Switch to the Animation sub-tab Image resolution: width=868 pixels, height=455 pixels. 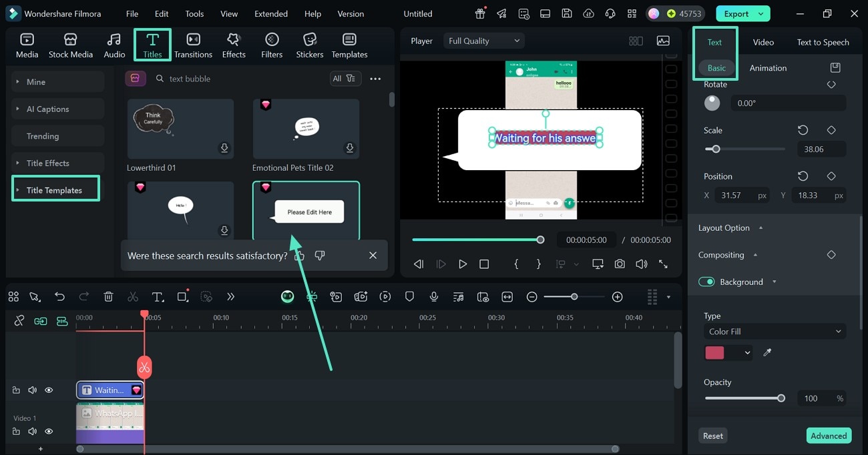(x=768, y=68)
